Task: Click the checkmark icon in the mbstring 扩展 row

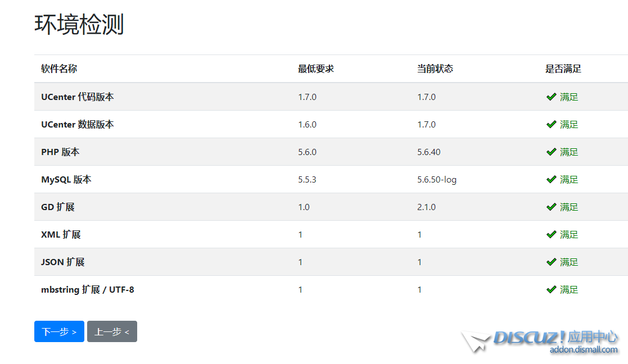Action: pos(552,290)
